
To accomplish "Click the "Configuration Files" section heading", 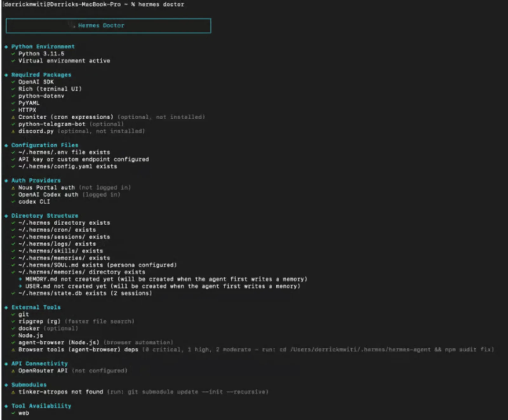I will [45, 145].
